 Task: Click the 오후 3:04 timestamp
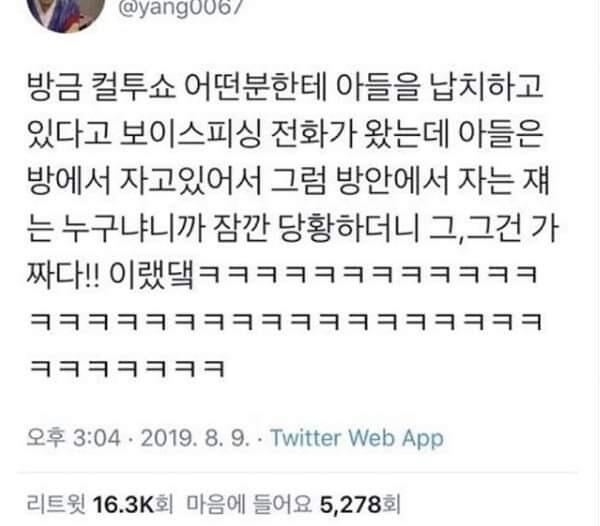click(73, 437)
